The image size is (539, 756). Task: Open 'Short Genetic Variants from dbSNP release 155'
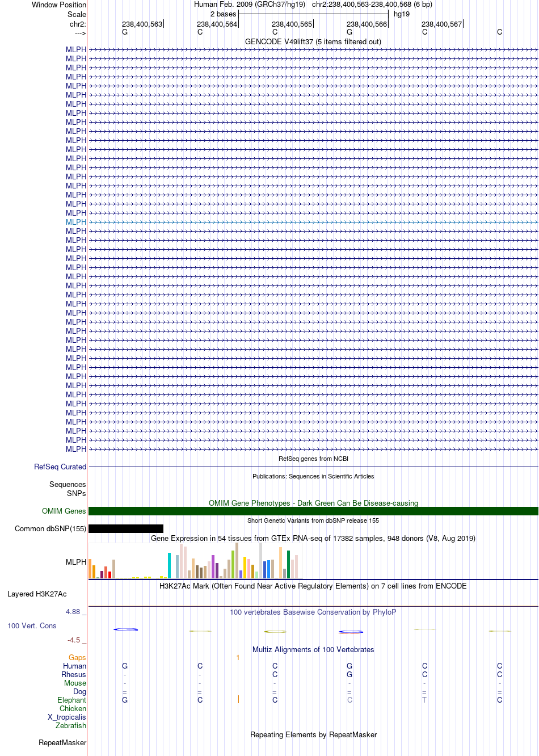313,520
